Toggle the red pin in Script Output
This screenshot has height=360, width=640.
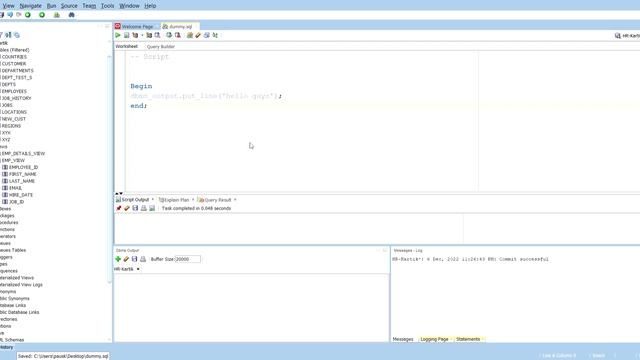click(119, 208)
